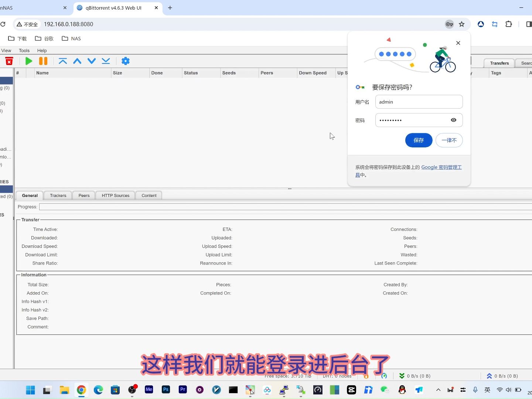Toggle password visibility with the eye icon

[x=453, y=120]
